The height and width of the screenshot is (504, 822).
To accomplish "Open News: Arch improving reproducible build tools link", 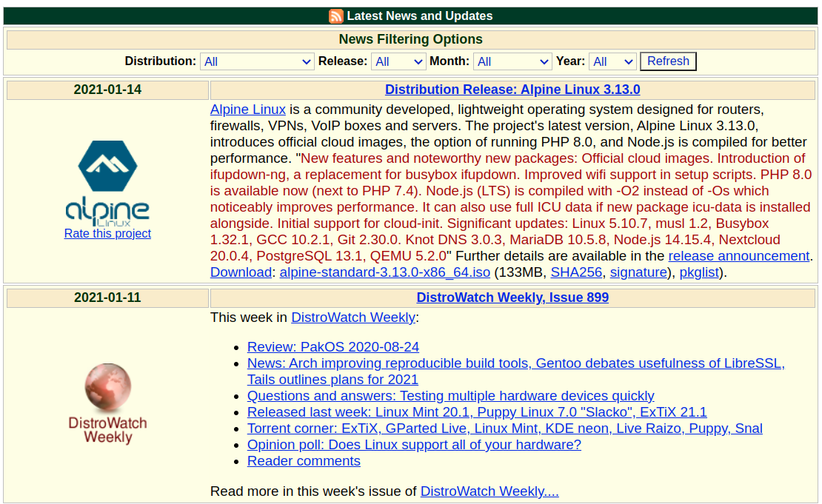I will (516, 371).
